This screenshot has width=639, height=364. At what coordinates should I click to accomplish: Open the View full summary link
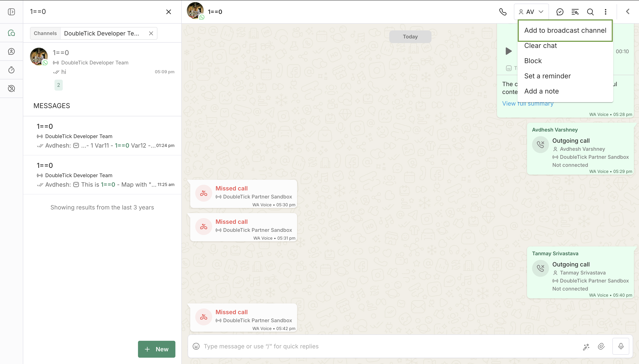click(528, 103)
